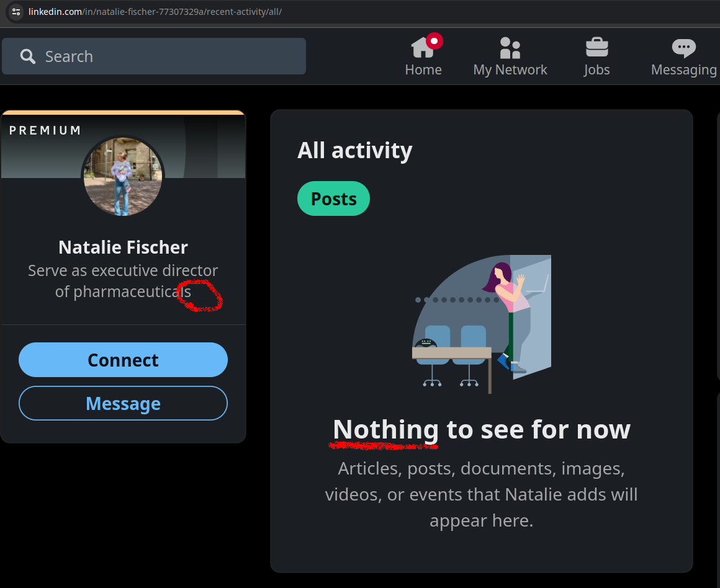
Task: Open Natalie Fischer's profile photo
Action: pos(123,176)
